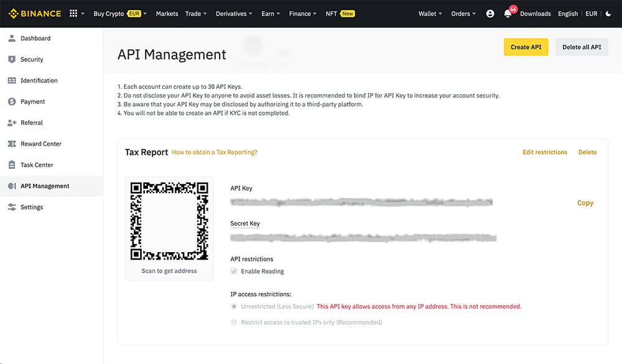Click the Create API button
Viewport: 622px width, 364px height.
(x=526, y=47)
